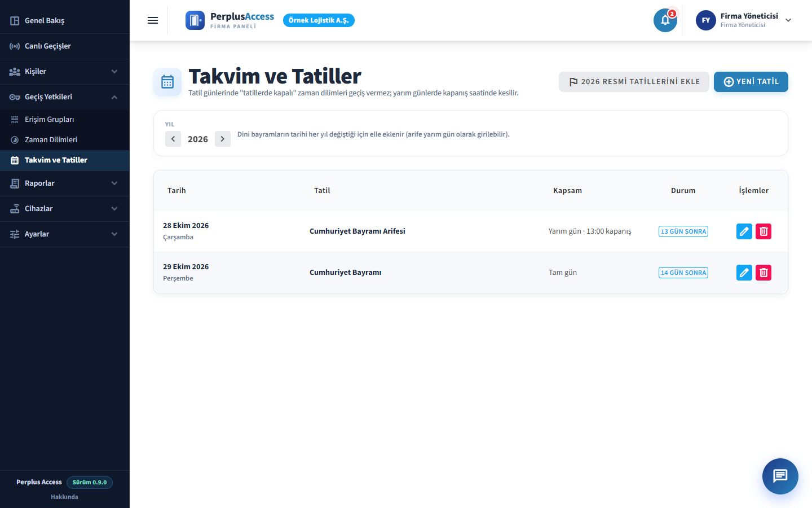Open the Hakkında link
812x508 pixels.
[64, 497]
